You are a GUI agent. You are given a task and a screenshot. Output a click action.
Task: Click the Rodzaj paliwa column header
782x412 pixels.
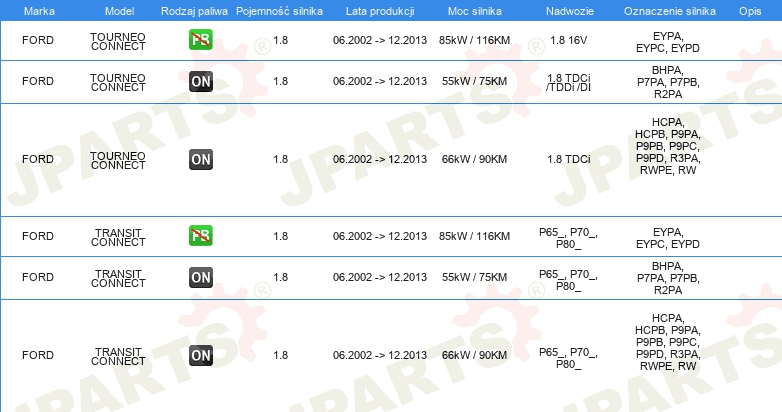click(195, 11)
